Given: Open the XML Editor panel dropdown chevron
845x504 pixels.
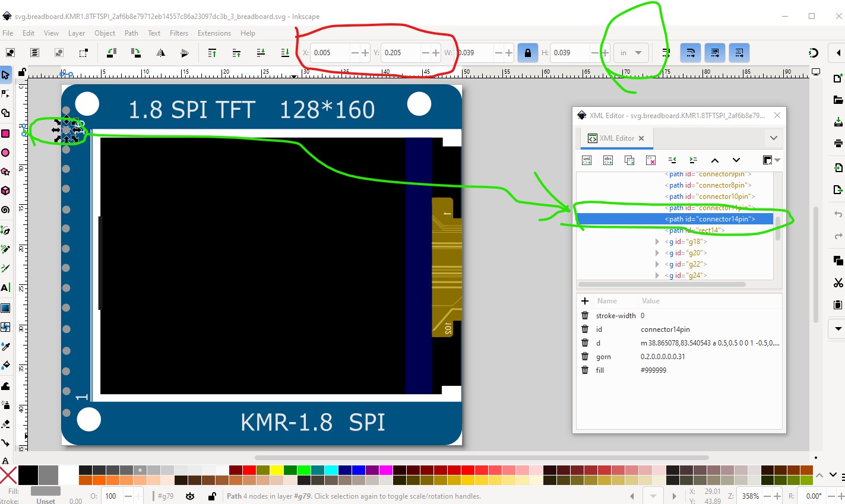Looking at the screenshot, I should pos(773,138).
